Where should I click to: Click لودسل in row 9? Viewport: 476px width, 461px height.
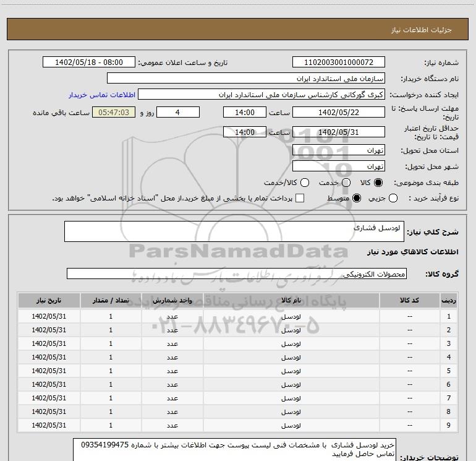[291, 426]
